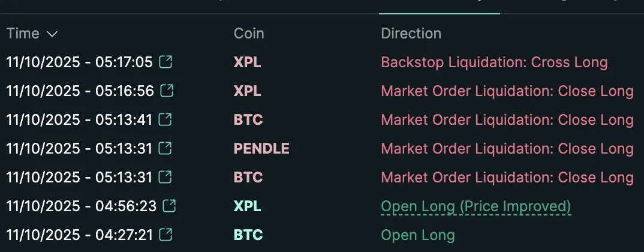Open explorer link for 05:16:56 XPL trade
This screenshot has width=644, height=252.
[167, 91]
